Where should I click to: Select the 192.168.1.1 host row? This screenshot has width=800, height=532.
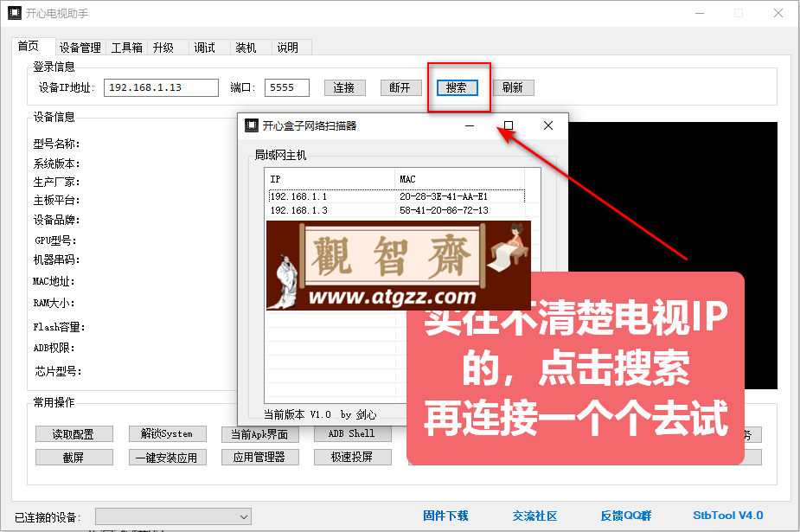[x=396, y=196]
